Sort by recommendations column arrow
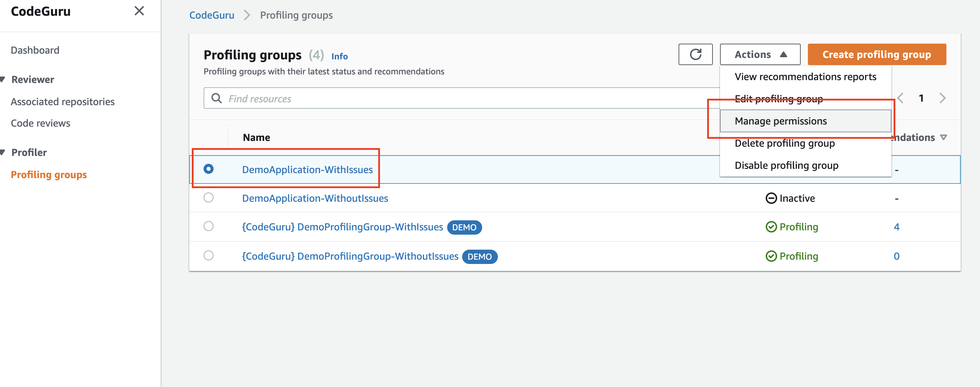Screen dimensions: 980x387 pyautogui.click(x=943, y=137)
